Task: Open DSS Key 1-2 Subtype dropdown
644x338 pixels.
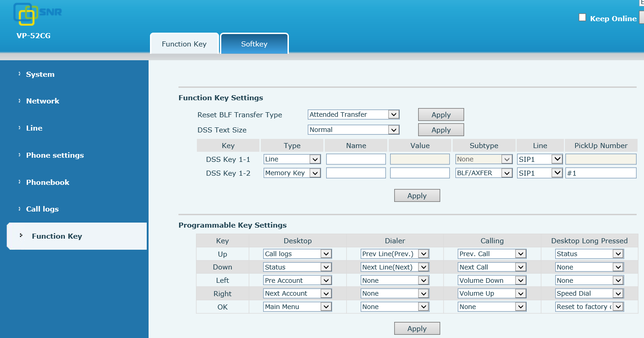Action: (x=484, y=173)
